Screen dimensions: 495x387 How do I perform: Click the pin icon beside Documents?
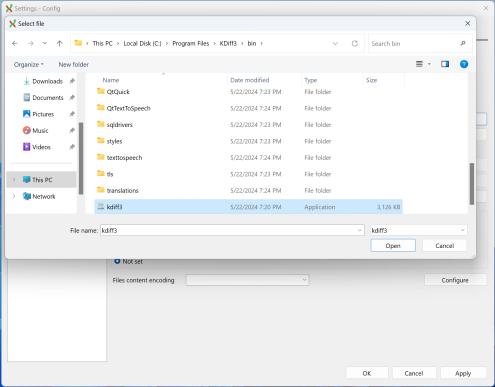click(x=72, y=98)
